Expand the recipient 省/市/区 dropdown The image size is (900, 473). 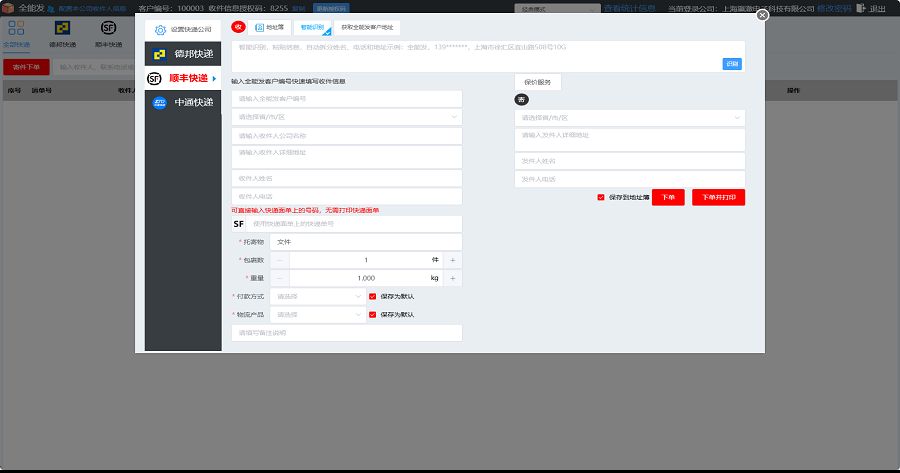346,117
